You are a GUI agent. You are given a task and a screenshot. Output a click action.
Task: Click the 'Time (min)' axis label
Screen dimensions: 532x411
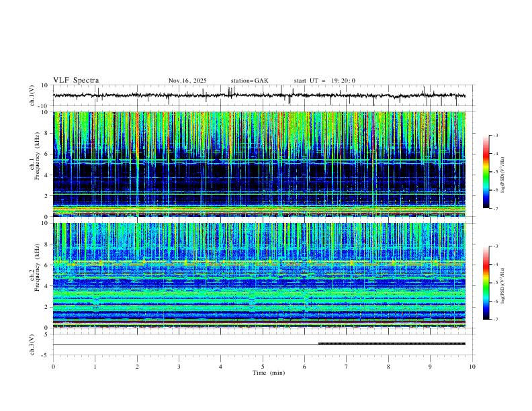tap(269, 373)
